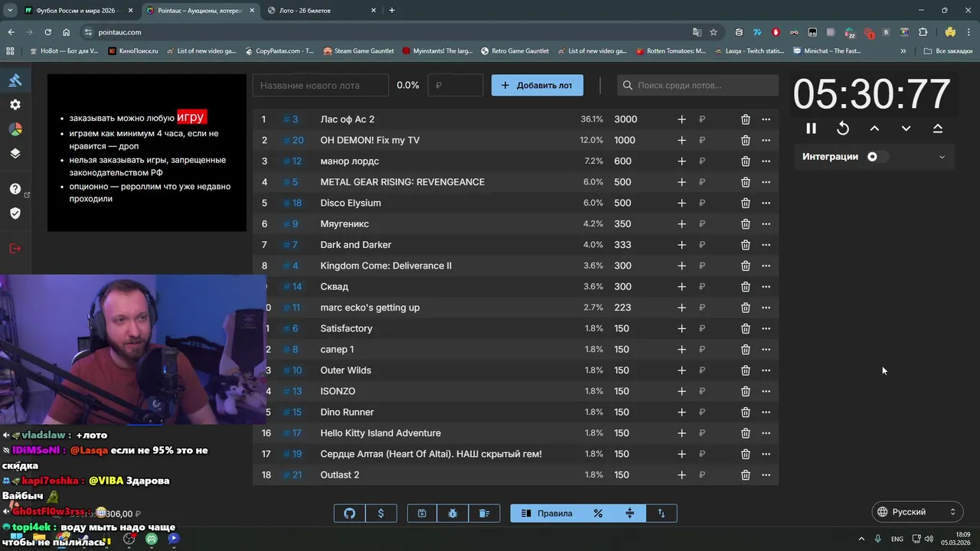The width and height of the screenshot is (980, 551).
Task: Click the new lot amount ₽ field
Action: pyautogui.click(x=456, y=85)
